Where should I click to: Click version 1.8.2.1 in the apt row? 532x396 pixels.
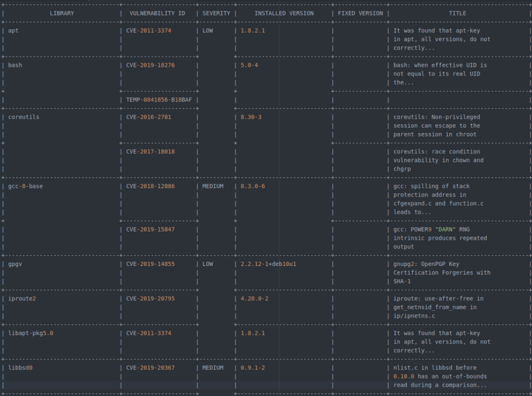[x=253, y=31]
